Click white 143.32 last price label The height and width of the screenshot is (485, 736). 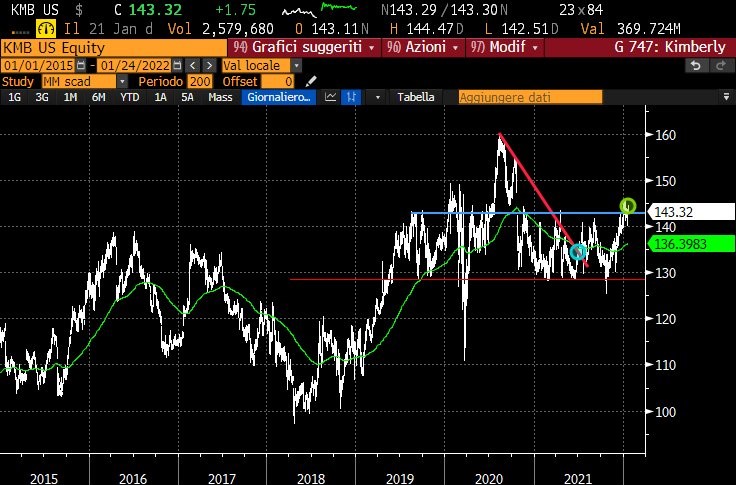[x=690, y=212]
